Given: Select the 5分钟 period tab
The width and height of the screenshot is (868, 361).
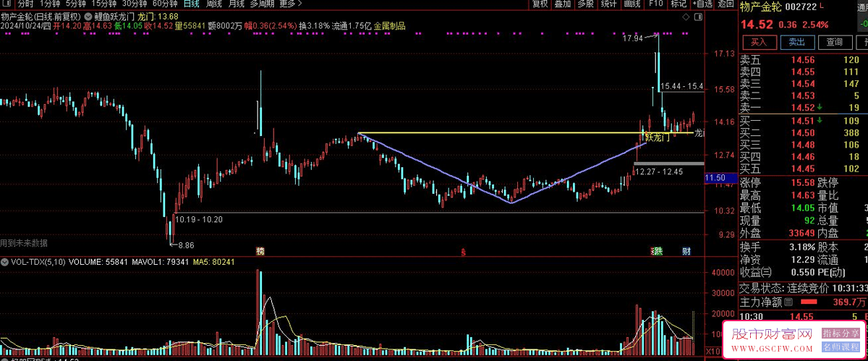Looking at the screenshot, I should point(76,4).
